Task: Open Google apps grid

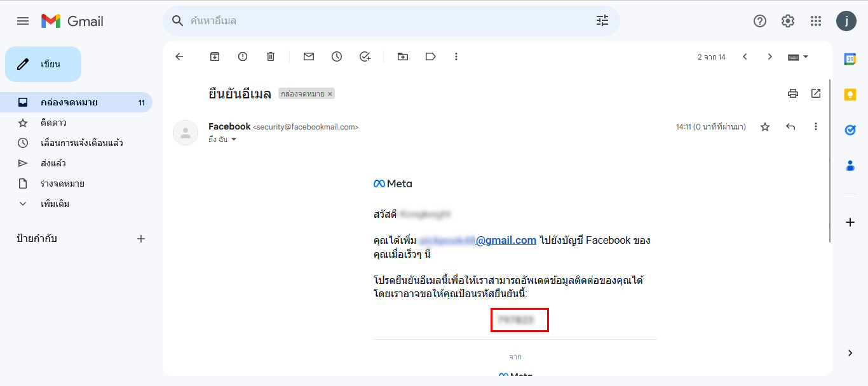Action: [x=816, y=21]
